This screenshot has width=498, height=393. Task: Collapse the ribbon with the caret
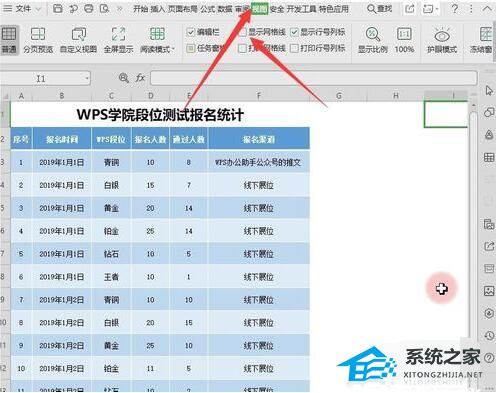pyautogui.click(x=487, y=9)
